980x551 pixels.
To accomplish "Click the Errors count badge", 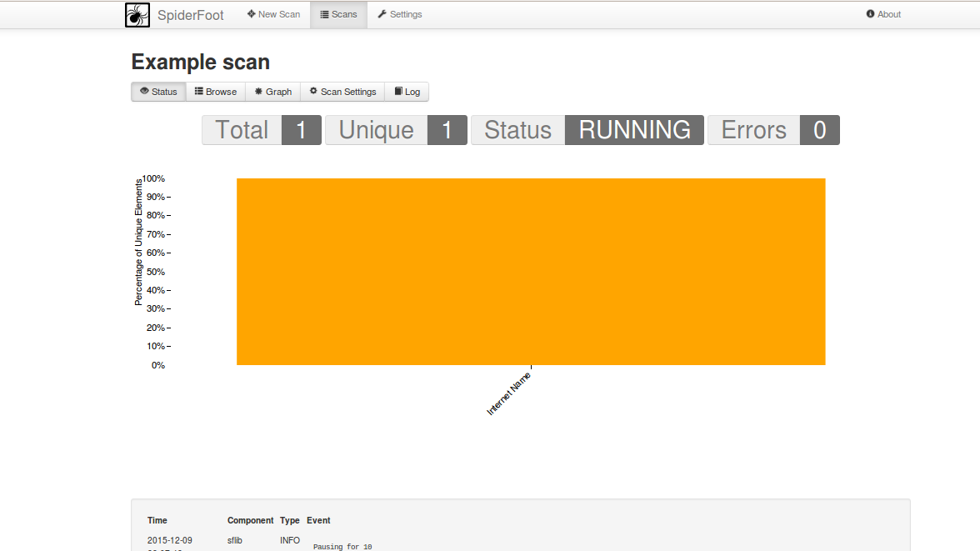I will (819, 130).
